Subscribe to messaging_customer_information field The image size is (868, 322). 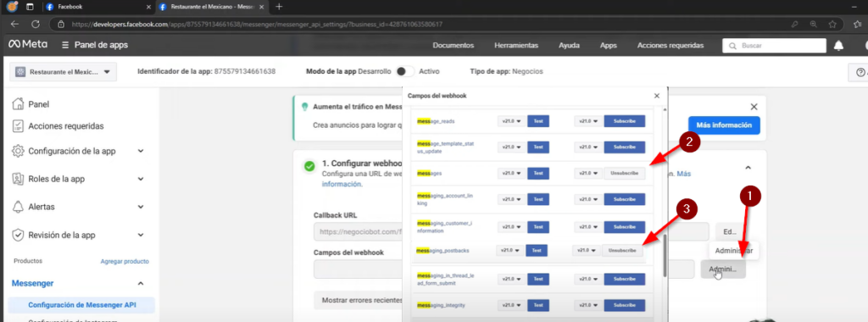click(x=625, y=227)
